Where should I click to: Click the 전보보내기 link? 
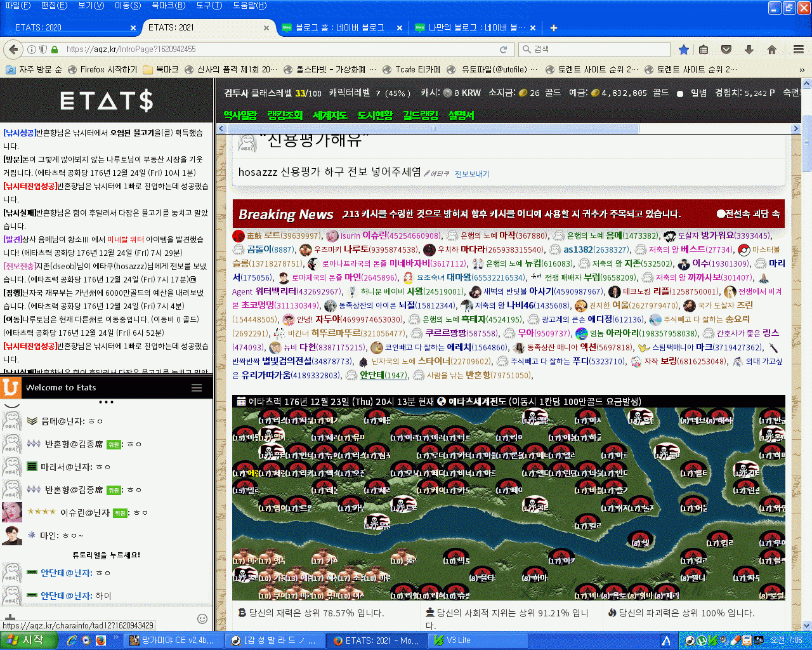pyautogui.click(x=472, y=174)
